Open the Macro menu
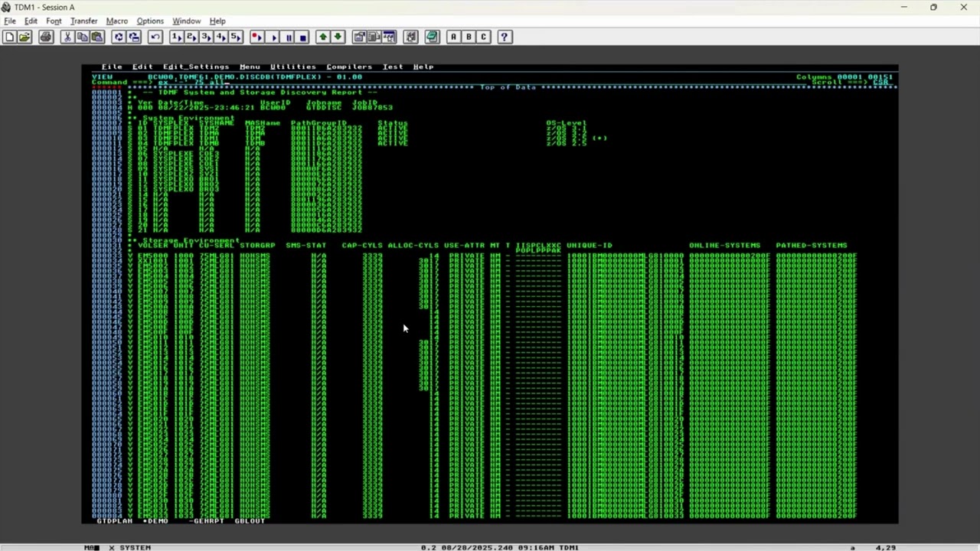Screen dimensions: 980x551 tap(116, 21)
